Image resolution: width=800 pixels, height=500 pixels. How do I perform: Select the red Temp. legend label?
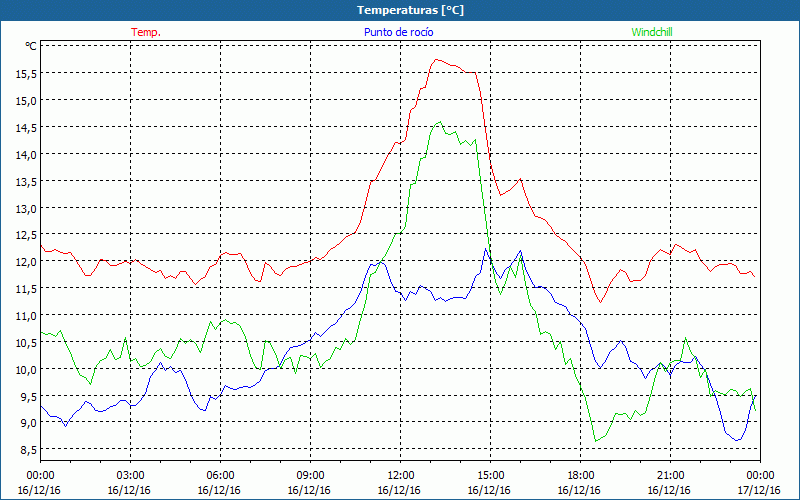pyautogui.click(x=146, y=32)
